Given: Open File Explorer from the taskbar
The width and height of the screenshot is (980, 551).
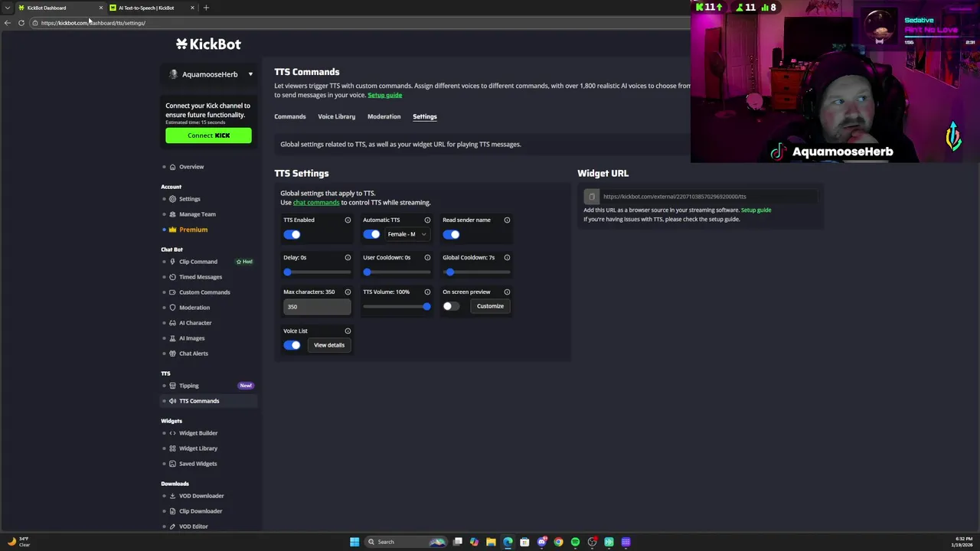Looking at the screenshot, I should 491,542.
